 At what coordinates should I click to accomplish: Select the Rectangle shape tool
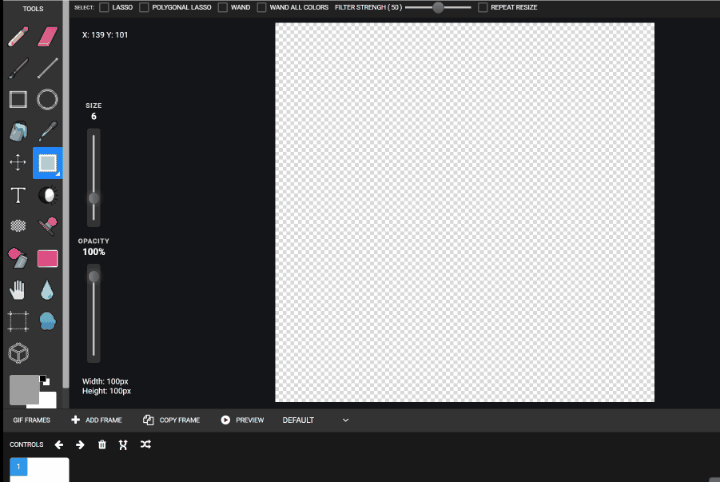[18, 99]
